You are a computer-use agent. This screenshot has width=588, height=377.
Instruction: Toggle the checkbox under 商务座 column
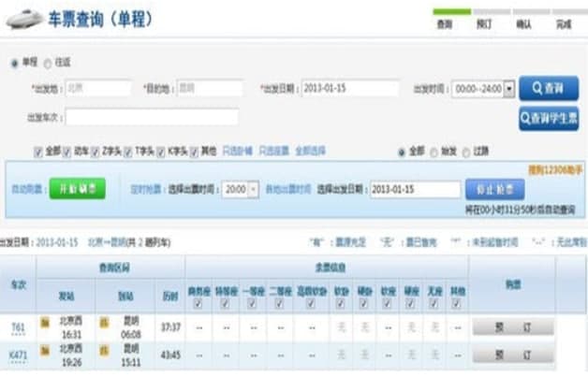(x=198, y=303)
